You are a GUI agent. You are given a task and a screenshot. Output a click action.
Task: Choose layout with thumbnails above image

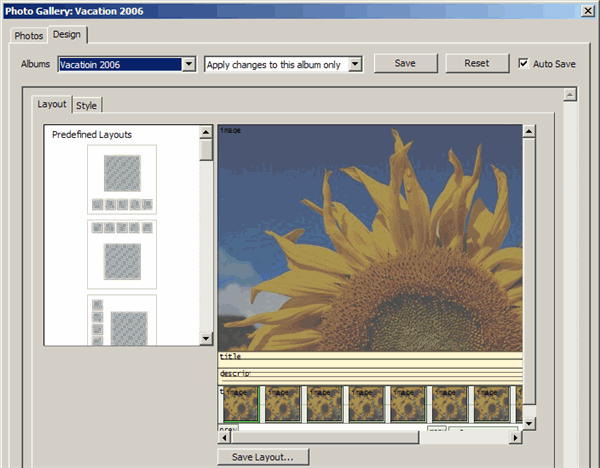122,254
